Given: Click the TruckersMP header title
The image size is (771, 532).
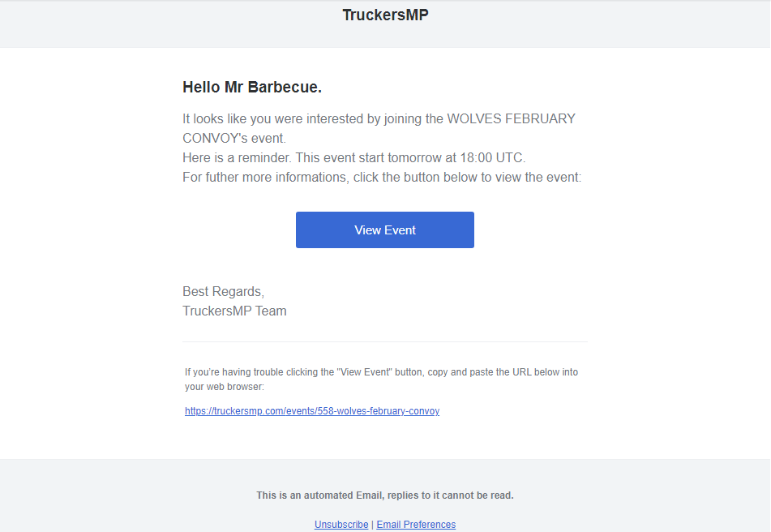Looking at the screenshot, I should (x=384, y=15).
